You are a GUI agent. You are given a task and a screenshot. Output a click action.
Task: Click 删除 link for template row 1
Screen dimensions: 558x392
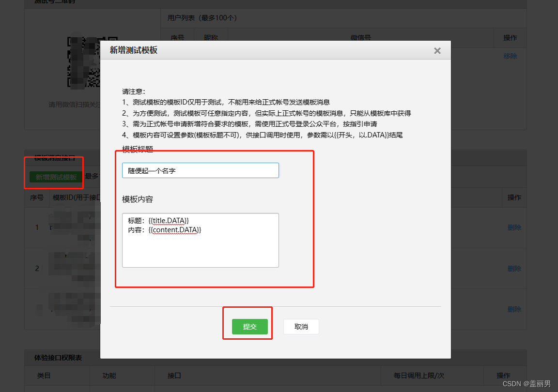514,227
